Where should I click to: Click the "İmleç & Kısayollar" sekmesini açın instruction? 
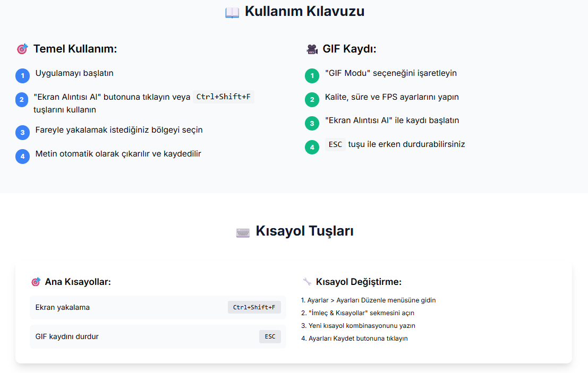coord(357,313)
